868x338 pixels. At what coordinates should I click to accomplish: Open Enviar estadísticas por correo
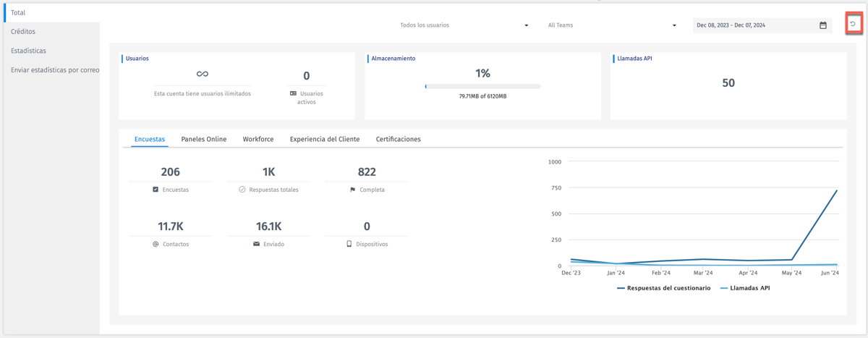[55, 70]
